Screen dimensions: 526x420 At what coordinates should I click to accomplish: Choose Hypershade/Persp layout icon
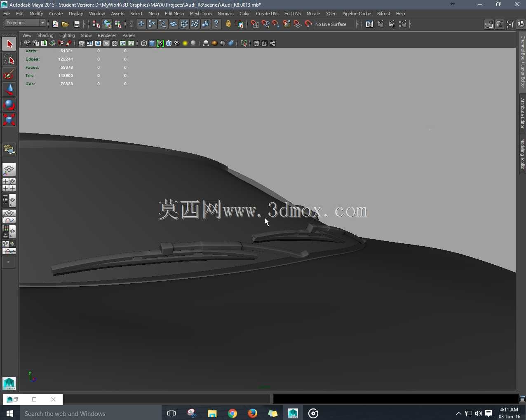click(x=9, y=232)
